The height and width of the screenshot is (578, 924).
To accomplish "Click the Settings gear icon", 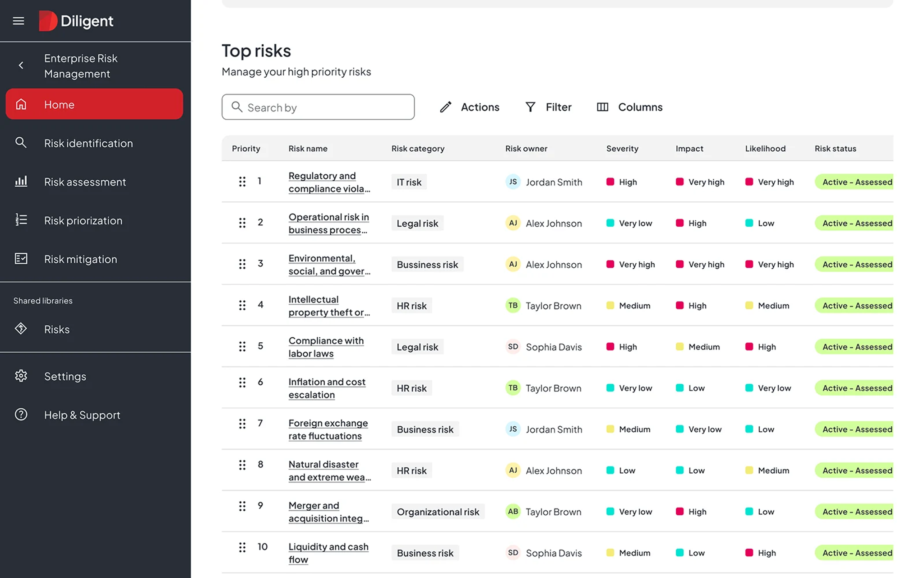I will tap(21, 376).
